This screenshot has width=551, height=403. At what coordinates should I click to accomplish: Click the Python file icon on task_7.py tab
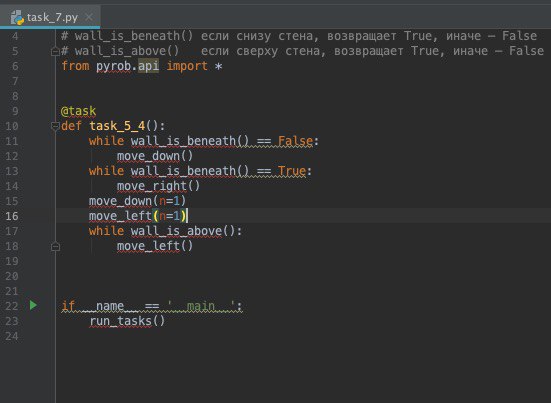click(x=17, y=17)
